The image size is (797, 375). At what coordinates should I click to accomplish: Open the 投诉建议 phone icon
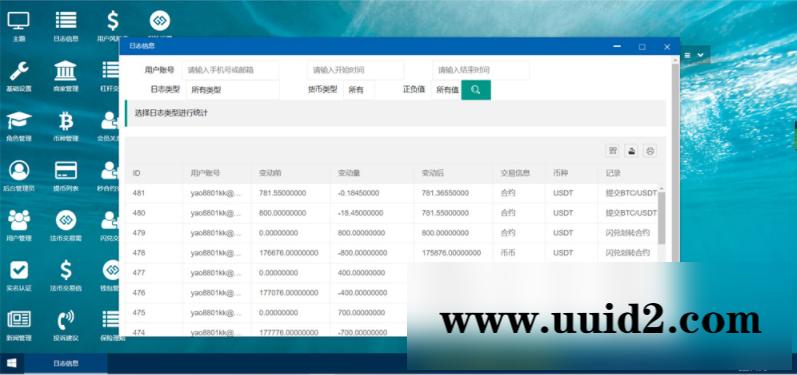click(66, 319)
